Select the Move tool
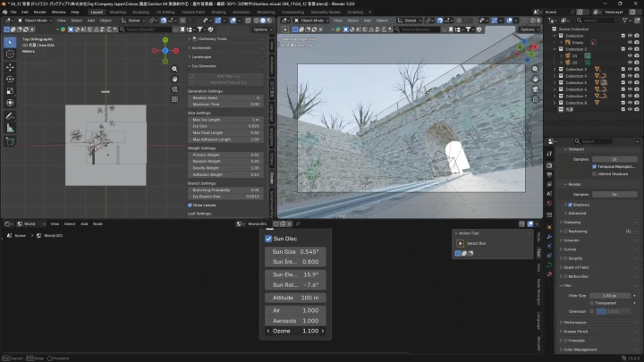644x362 pixels. (10, 67)
